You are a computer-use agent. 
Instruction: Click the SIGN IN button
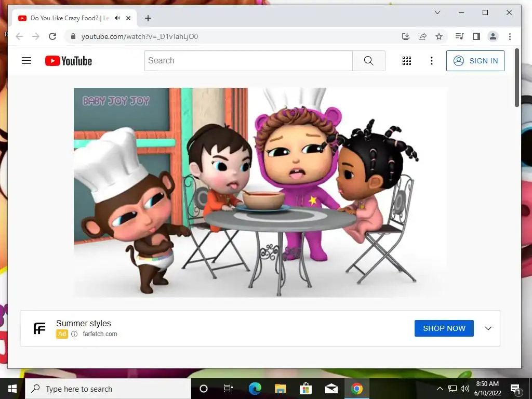[475, 61]
